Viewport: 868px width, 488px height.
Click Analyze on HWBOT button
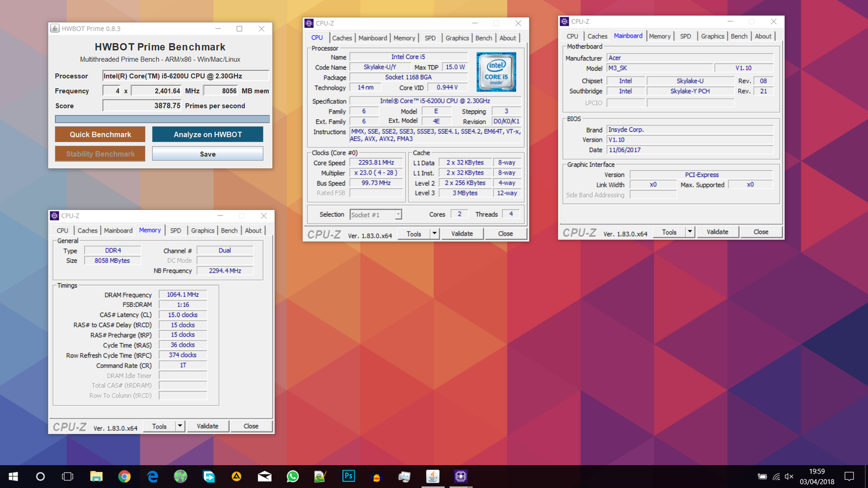208,134
